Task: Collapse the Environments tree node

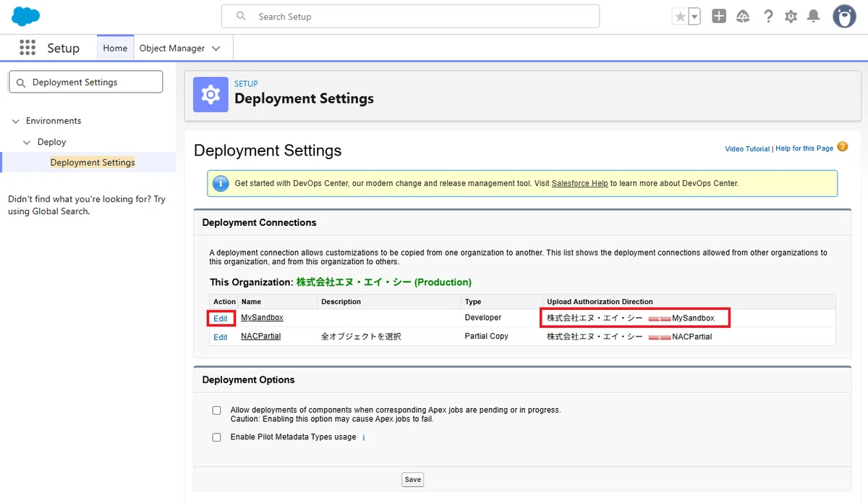Action: coord(16,121)
